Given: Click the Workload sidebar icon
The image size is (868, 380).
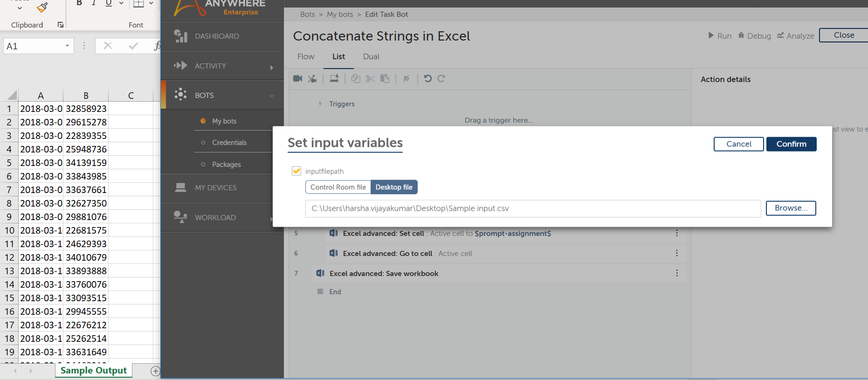Looking at the screenshot, I should (x=180, y=217).
